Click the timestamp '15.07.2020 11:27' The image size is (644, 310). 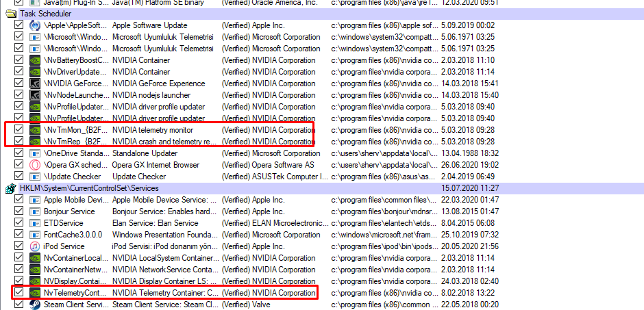pos(470,188)
